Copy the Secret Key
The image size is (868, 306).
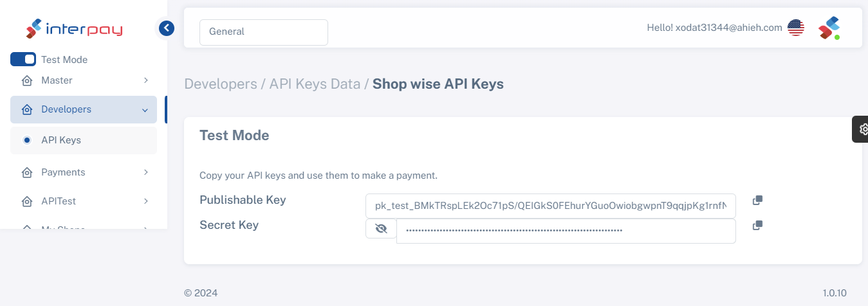tap(757, 225)
